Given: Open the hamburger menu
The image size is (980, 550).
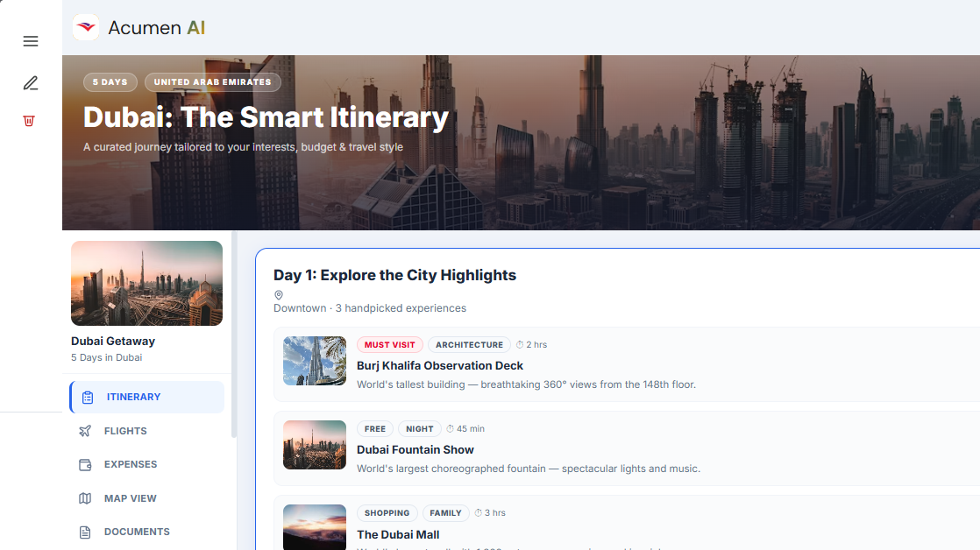Looking at the screenshot, I should (x=31, y=41).
